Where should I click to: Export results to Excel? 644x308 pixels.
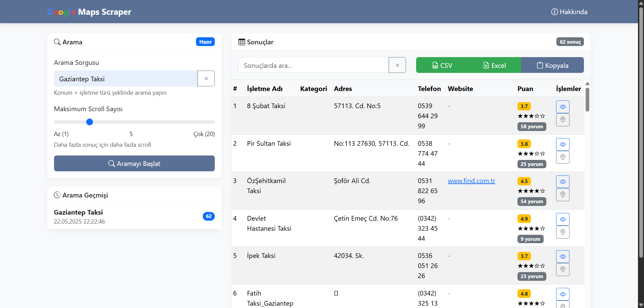(495, 65)
